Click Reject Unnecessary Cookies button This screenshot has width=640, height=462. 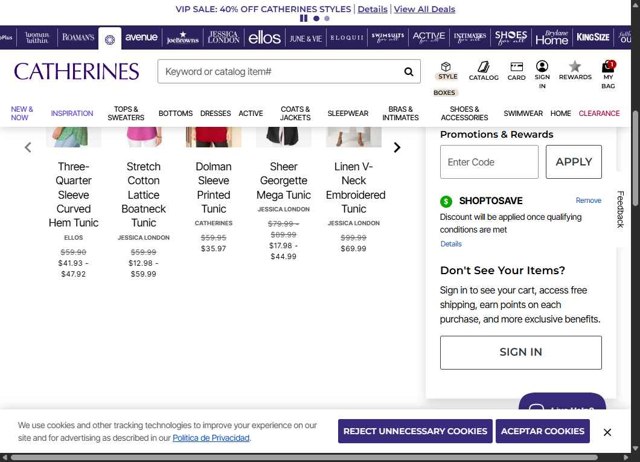[x=415, y=431]
